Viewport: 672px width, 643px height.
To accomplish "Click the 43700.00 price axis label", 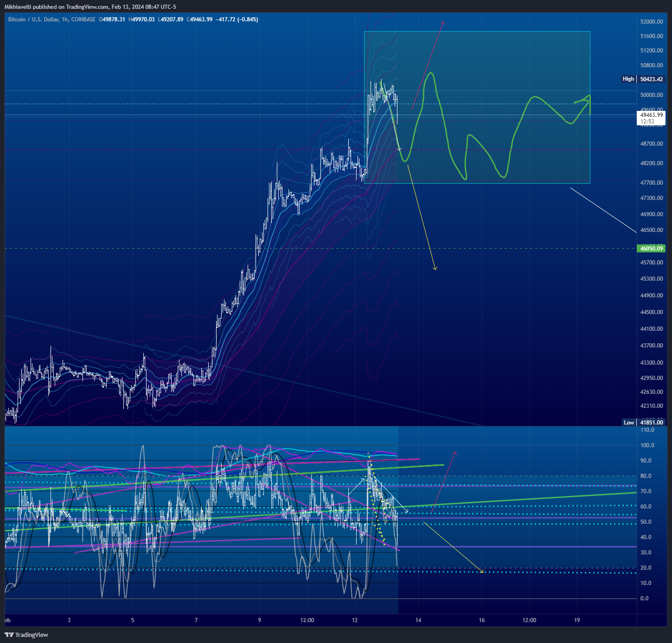I will [x=652, y=346].
